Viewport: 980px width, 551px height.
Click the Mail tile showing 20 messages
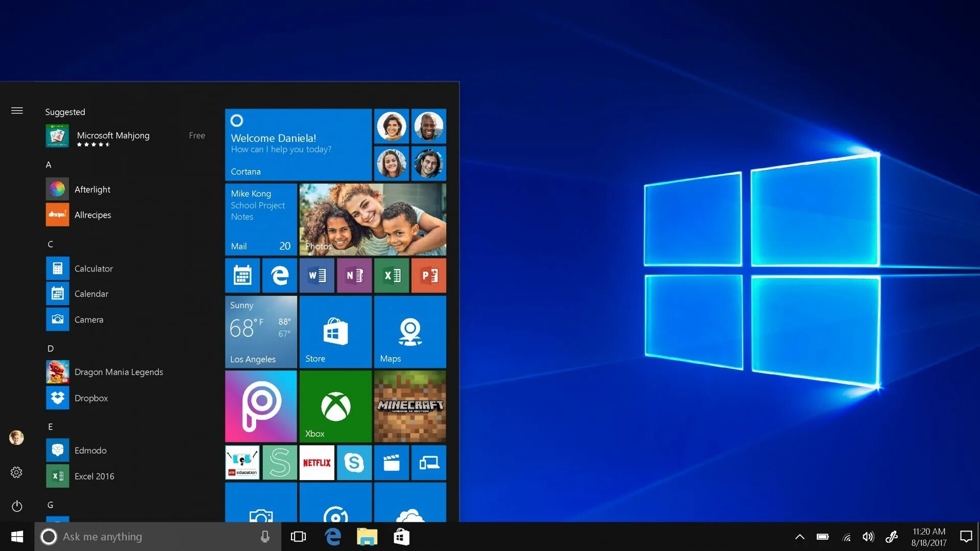(x=260, y=219)
